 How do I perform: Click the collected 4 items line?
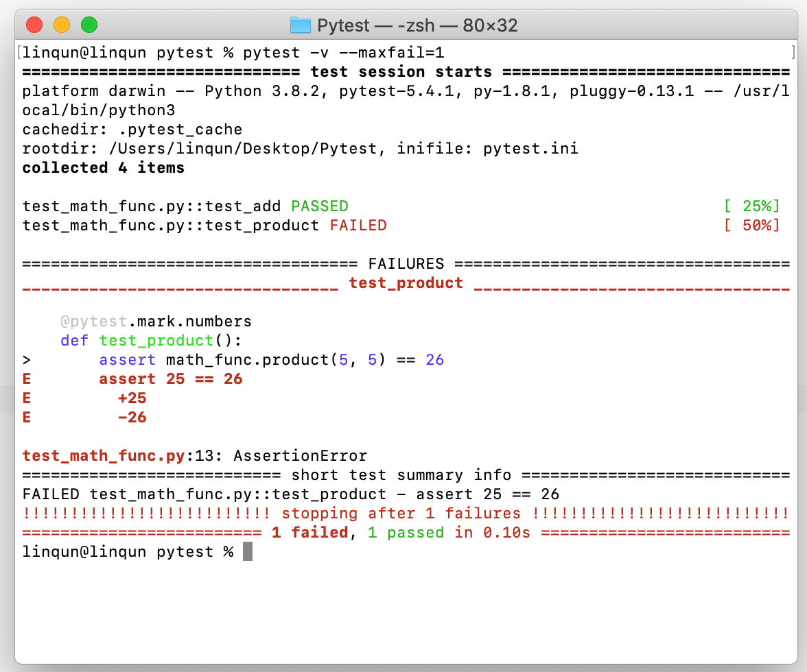(x=102, y=167)
